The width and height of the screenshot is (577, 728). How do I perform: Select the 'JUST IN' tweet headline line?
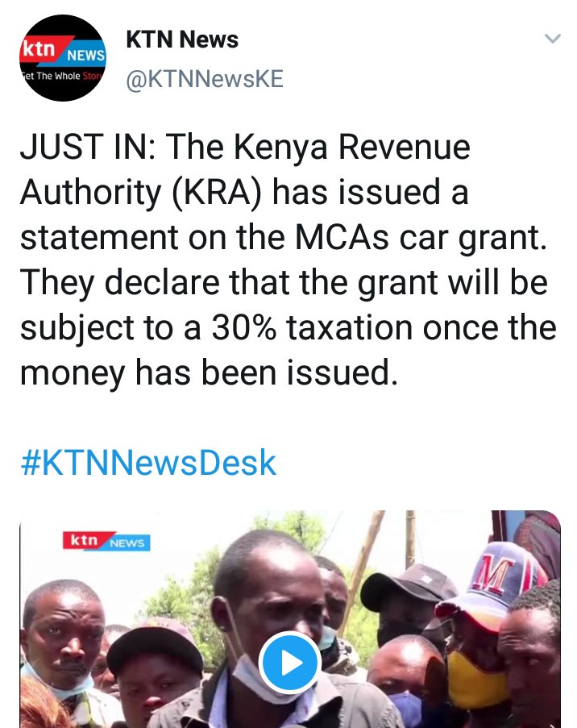point(245,148)
